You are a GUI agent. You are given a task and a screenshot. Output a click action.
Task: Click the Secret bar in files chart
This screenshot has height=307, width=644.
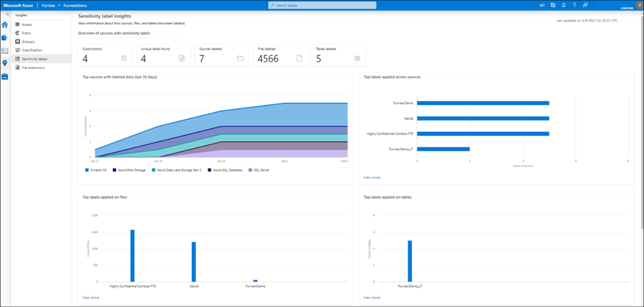(x=194, y=262)
